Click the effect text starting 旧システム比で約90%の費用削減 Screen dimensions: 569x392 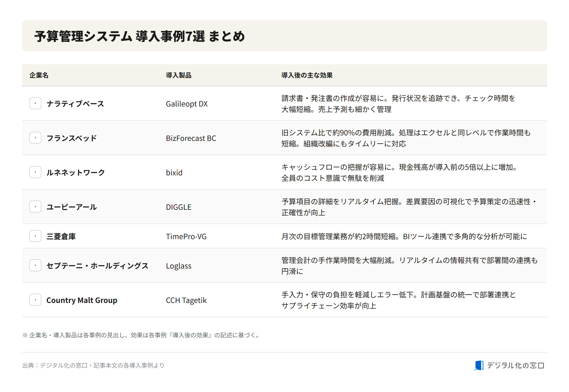pyautogui.click(x=406, y=138)
